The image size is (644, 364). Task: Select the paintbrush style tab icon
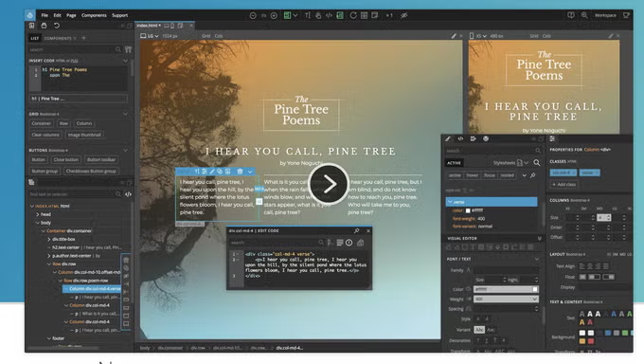[x=448, y=139]
